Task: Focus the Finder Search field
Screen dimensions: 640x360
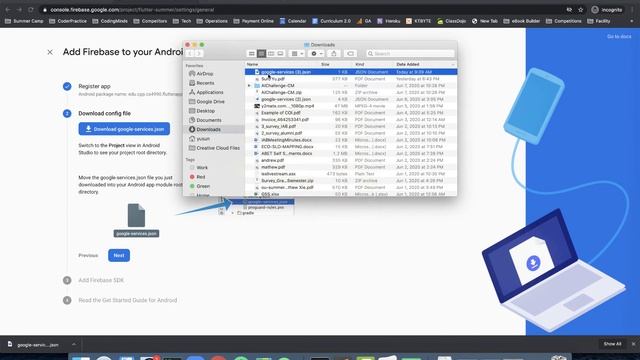Action: 410,53
